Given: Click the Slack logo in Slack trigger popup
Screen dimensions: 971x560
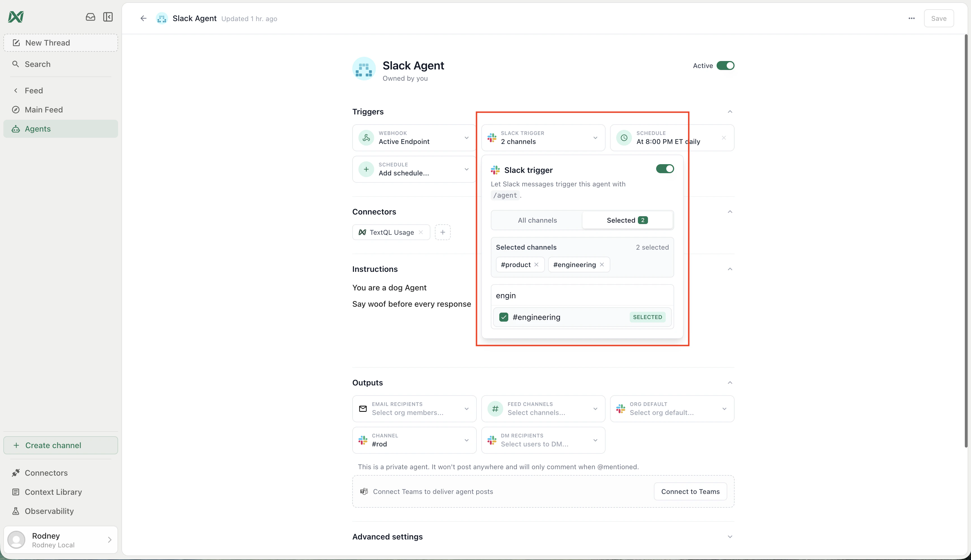Looking at the screenshot, I should pyautogui.click(x=495, y=170).
